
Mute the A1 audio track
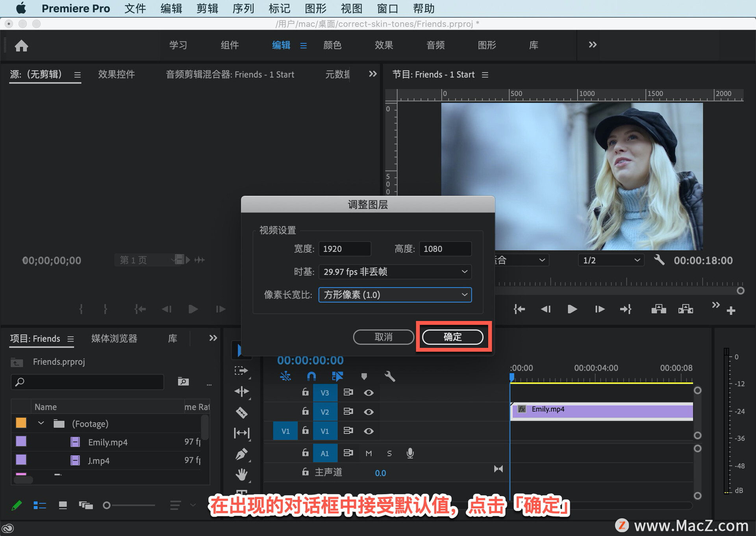(369, 453)
